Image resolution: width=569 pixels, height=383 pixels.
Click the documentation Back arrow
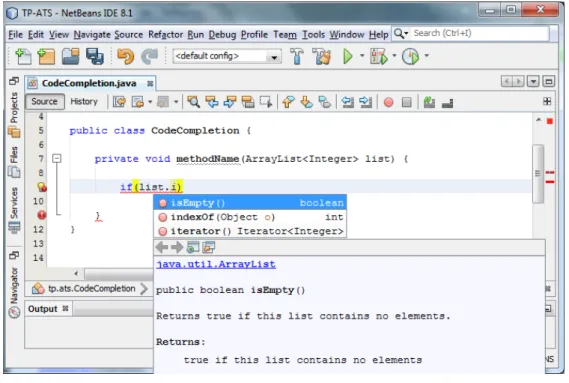click(162, 247)
